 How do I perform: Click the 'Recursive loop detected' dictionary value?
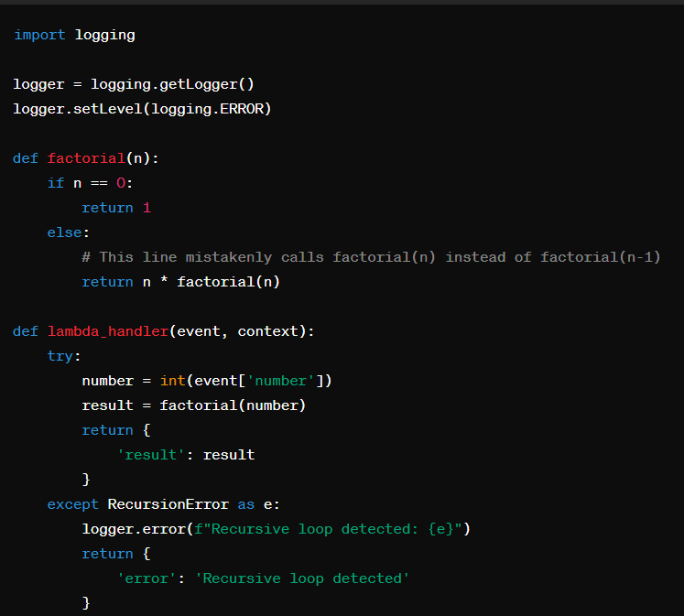302,578
